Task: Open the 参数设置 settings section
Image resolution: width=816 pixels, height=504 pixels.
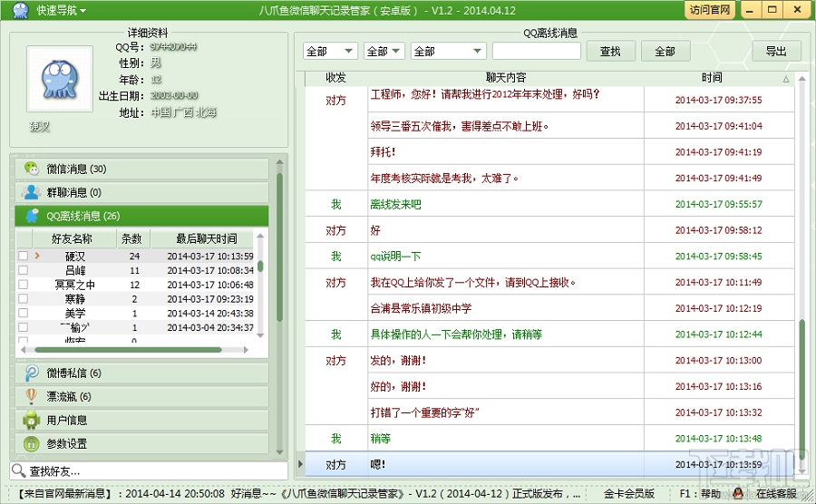Action: pyautogui.click(x=141, y=443)
